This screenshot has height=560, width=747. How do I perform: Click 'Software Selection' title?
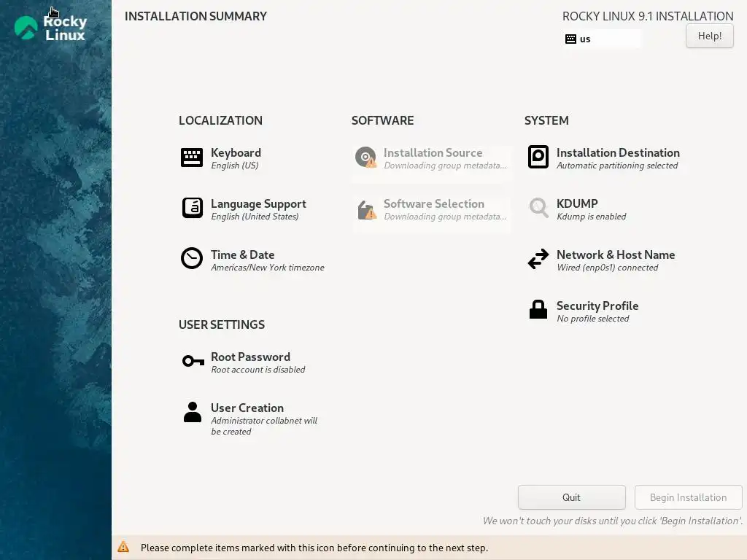(x=433, y=204)
